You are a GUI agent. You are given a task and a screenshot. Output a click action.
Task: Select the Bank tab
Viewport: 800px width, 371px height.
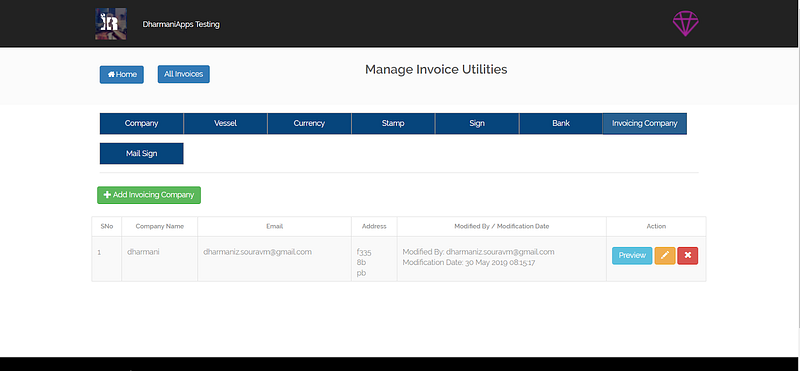point(561,123)
